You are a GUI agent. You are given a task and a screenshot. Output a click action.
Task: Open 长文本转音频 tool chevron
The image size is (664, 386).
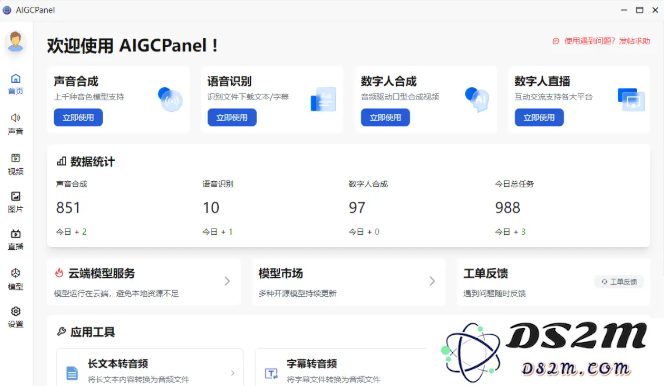(x=232, y=373)
